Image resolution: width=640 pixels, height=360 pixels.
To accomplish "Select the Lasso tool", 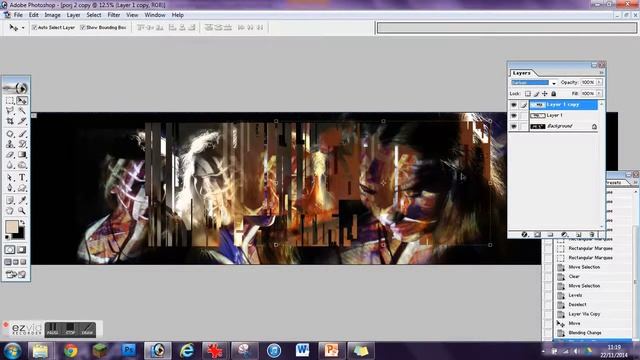I will (10, 111).
